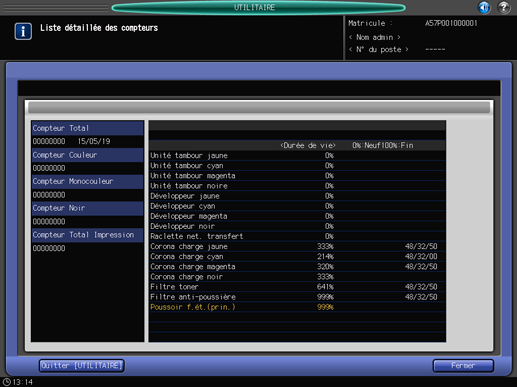
Task: Click the date 15/05/19 value
Action: [94, 141]
